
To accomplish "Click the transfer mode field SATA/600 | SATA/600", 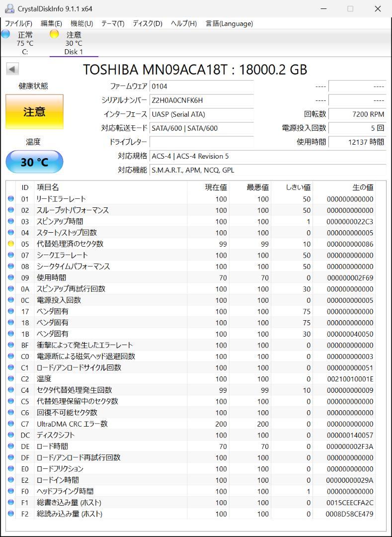I will point(202,128).
